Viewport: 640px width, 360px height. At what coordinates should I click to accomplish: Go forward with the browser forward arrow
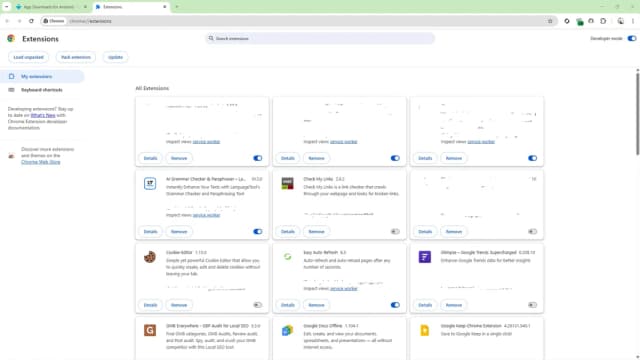pyautogui.click(x=19, y=21)
